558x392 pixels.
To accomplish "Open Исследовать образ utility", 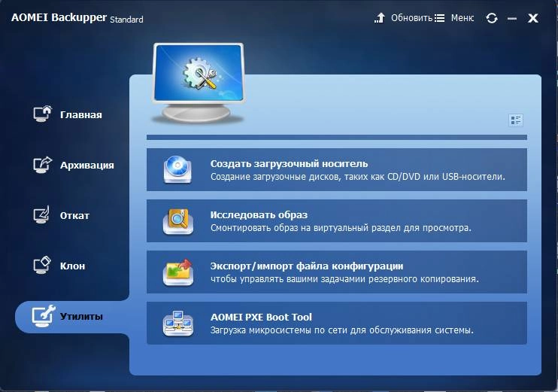I will coord(337,220).
